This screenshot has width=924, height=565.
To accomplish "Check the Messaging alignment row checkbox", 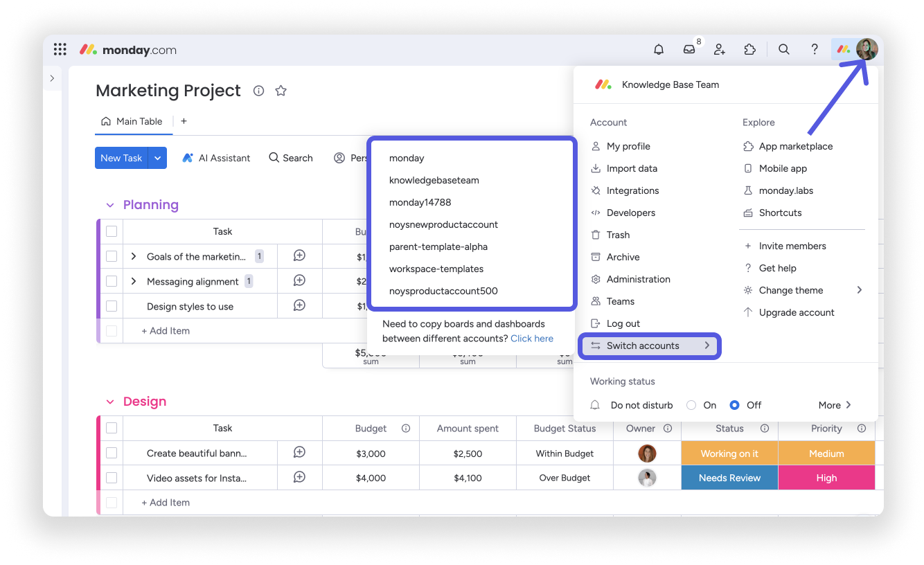I will [112, 281].
